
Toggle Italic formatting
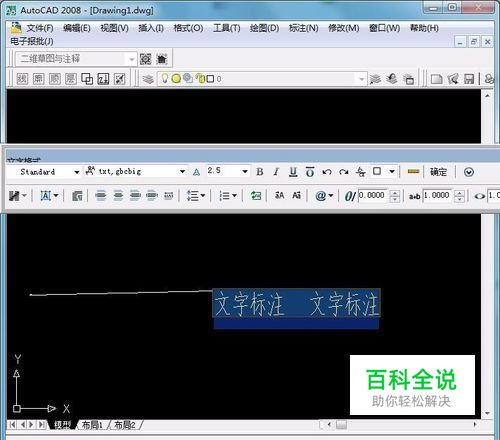(x=276, y=172)
